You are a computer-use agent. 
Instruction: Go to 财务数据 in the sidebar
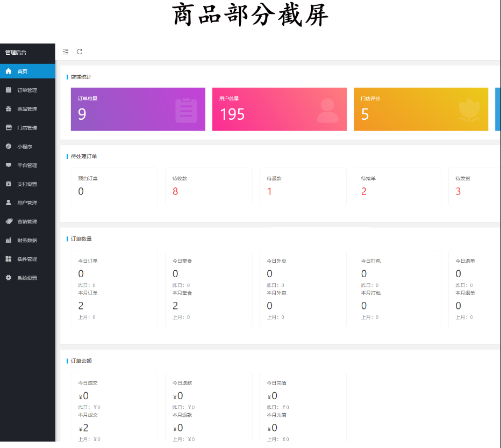pyautogui.click(x=27, y=241)
